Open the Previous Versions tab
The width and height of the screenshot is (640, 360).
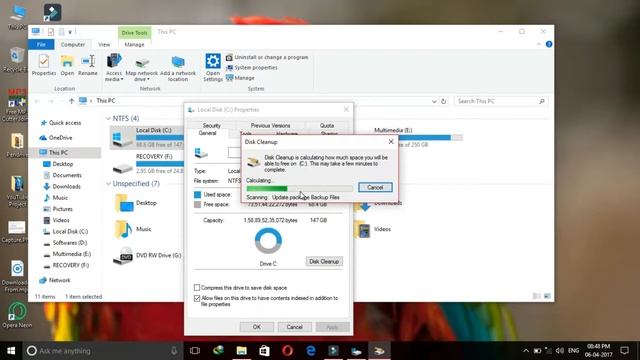coord(270,126)
